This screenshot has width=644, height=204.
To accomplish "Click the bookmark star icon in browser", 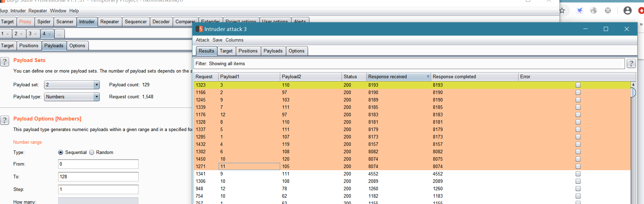I will pos(562,11).
